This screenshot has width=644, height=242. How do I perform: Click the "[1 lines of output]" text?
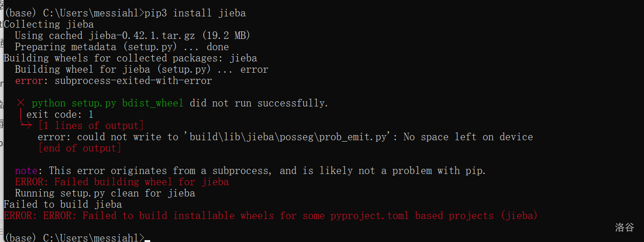[x=91, y=126]
